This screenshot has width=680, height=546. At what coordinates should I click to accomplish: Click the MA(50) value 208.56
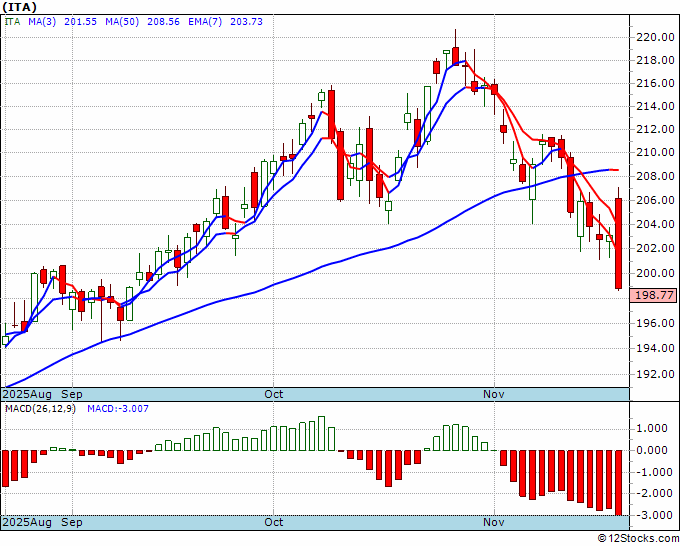pyautogui.click(x=163, y=22)
